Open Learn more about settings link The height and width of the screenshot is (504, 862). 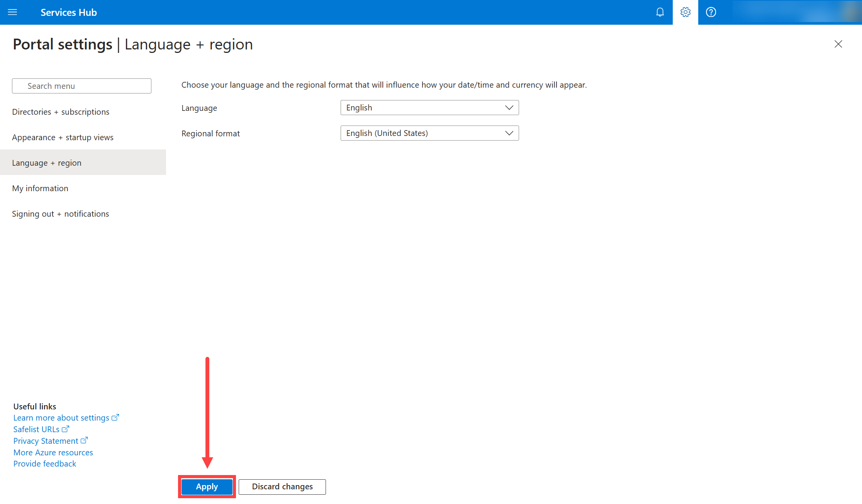click(62, 418)
